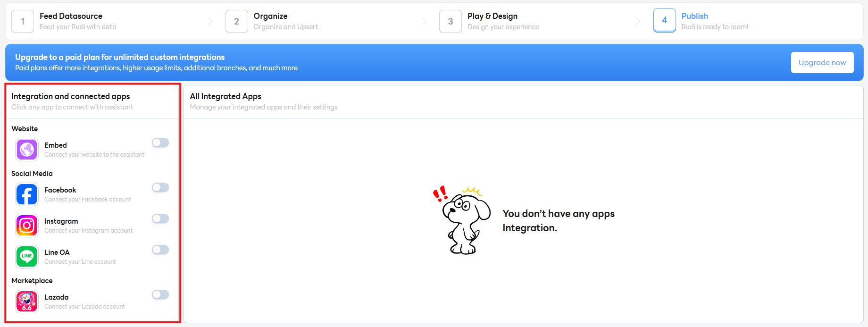Click the dog mascot illustration
The width and height of the screenshot is (868, 327).
(x=464, y=221)
